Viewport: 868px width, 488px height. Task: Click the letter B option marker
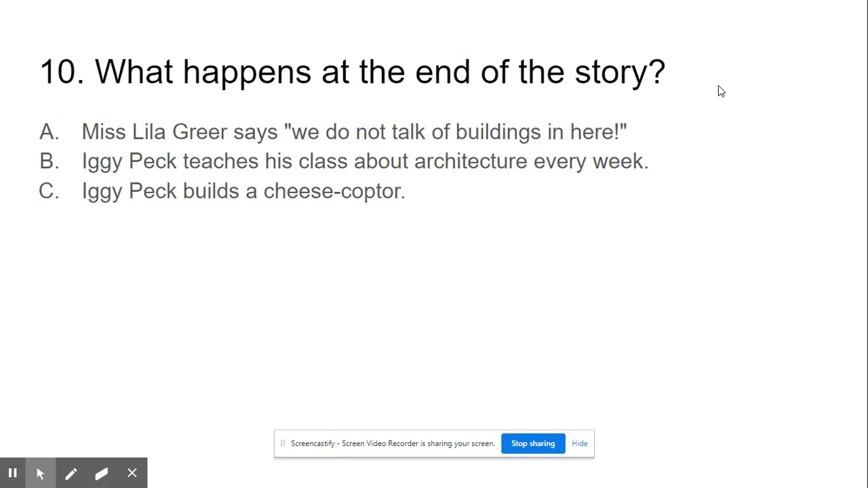pyautogui.click(x=49, y=161)
